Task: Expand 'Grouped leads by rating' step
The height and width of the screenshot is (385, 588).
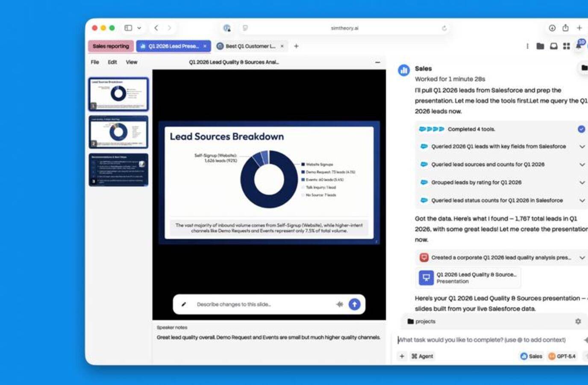Action: (582, 183)
